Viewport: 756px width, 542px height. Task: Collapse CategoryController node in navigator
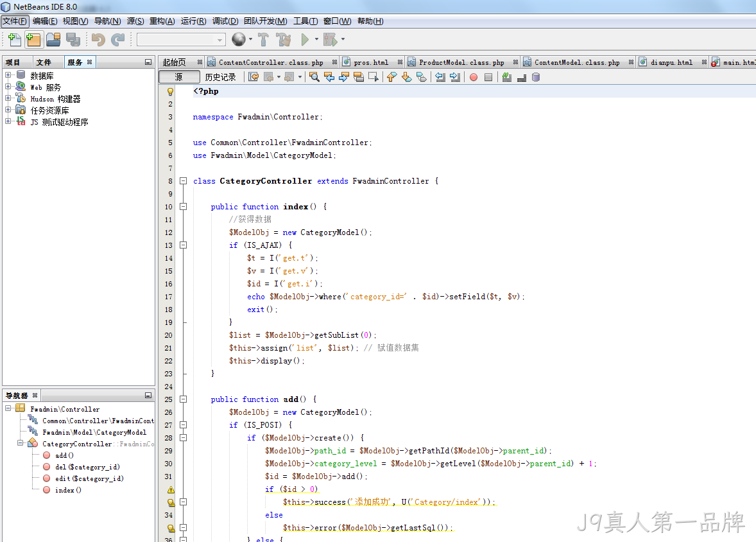(x=21, y=442)
